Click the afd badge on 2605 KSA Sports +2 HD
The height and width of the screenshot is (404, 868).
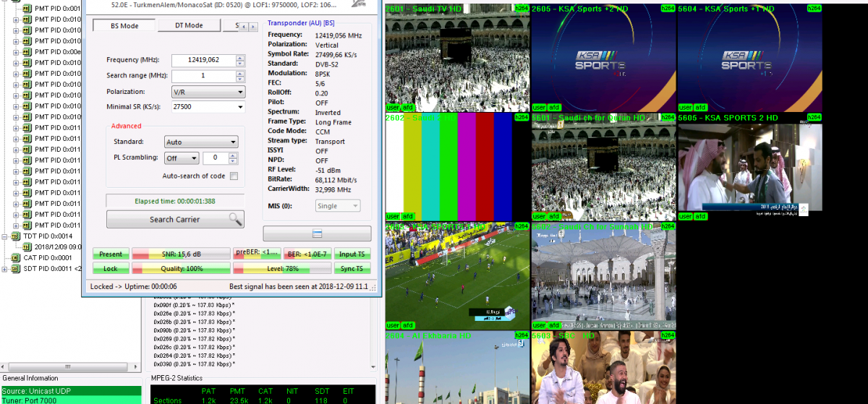pos(554,107)
